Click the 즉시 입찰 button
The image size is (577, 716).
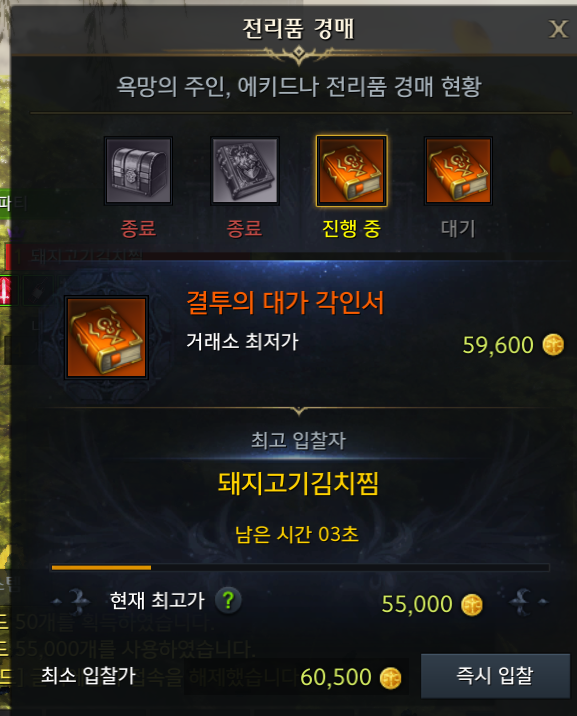click(x=495, y=676)
